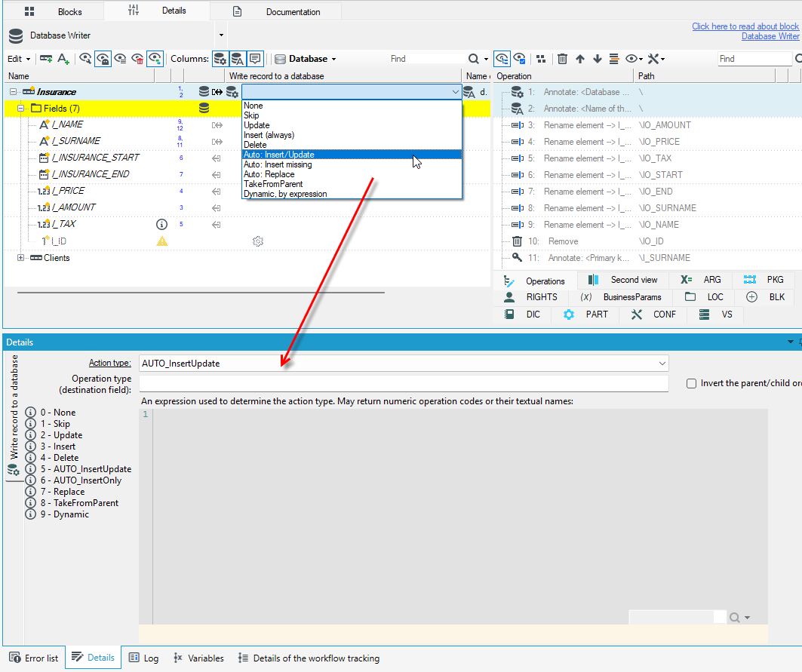Click the trash delete operation icon
The width and height of the screenshot is (802, 672).
562,59
